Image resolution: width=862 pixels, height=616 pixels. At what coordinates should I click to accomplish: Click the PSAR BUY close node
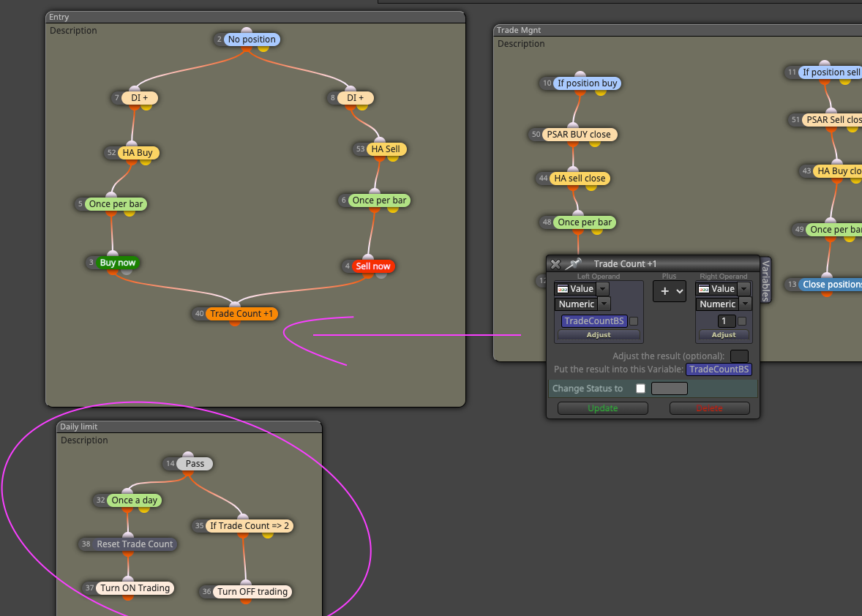point(578,135)
